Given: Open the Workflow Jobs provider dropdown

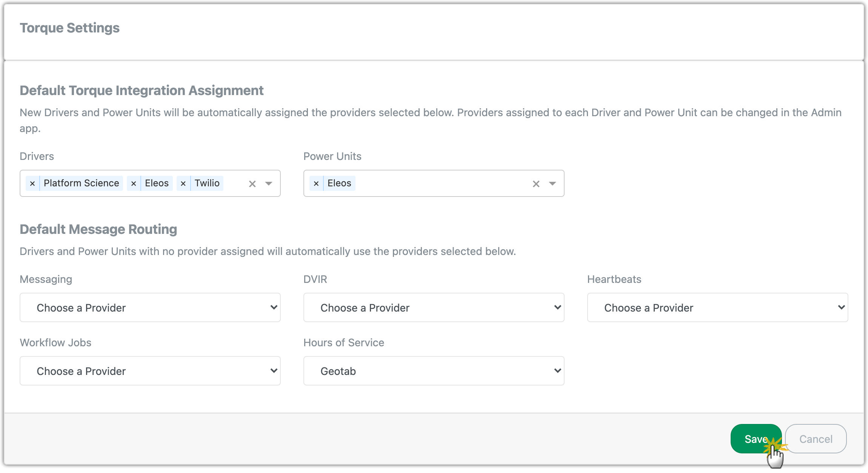Looking at the screenshot, I should coord(150,371).
